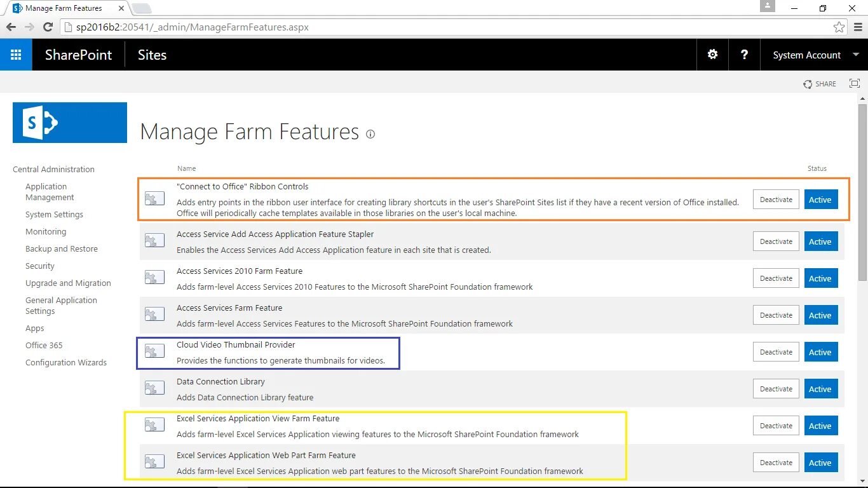868x488 pixels.
Task: Click "Adds Data Connection Library feature" description
Action: point(245,398)
